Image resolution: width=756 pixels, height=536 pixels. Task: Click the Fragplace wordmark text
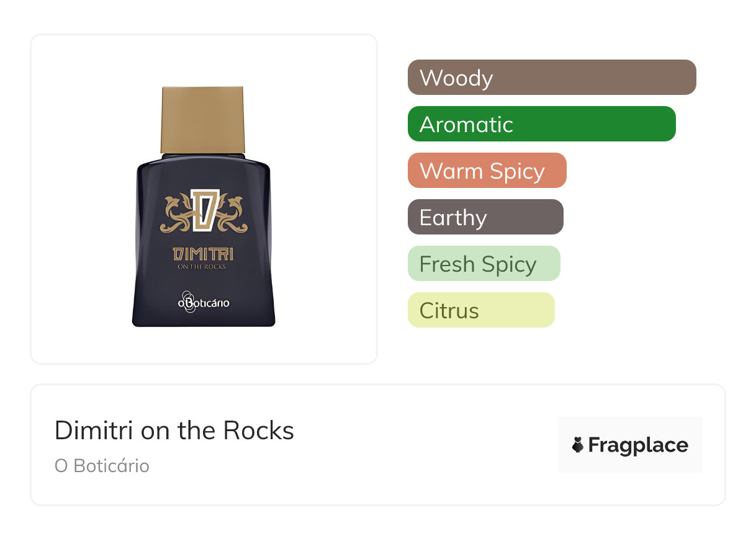click(x=638, y=445)
